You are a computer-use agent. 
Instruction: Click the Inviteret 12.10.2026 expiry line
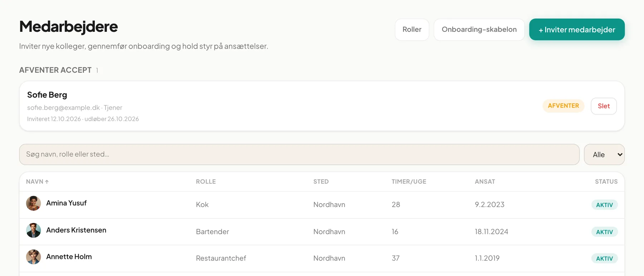(x=83, y=119)
